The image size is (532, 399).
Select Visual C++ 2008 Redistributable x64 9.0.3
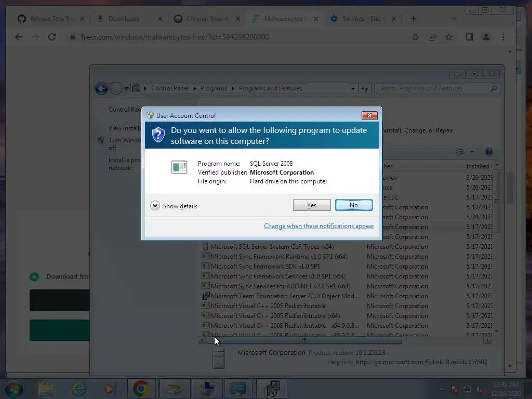coord(347,325)
